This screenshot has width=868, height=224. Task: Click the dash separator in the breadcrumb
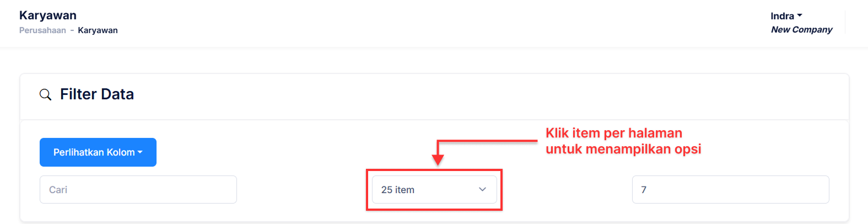pos(72,30)
